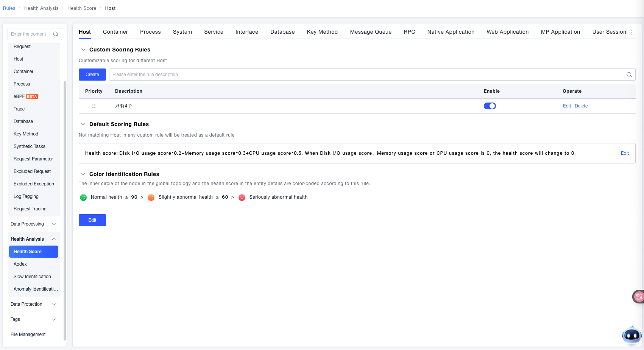644x350 pixels.
Task: Click the orange Slightly abnormal health face
Action: 151,198
